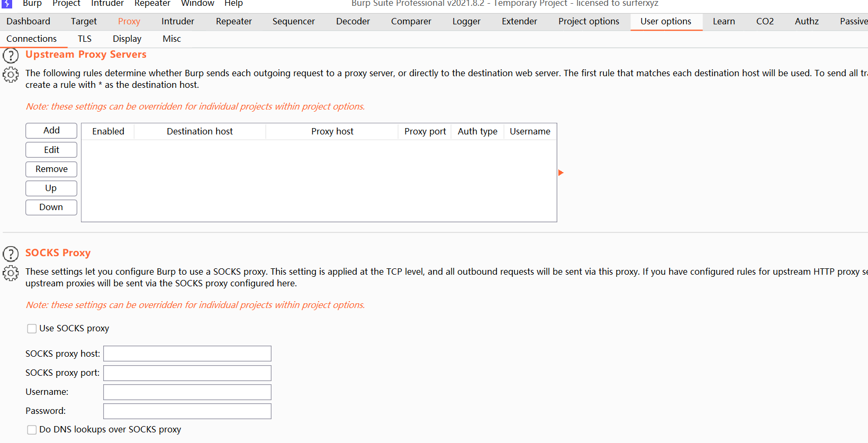Focus the SOCKS Password field
Viewport: 868px width, 443px height.
[187, 411]
